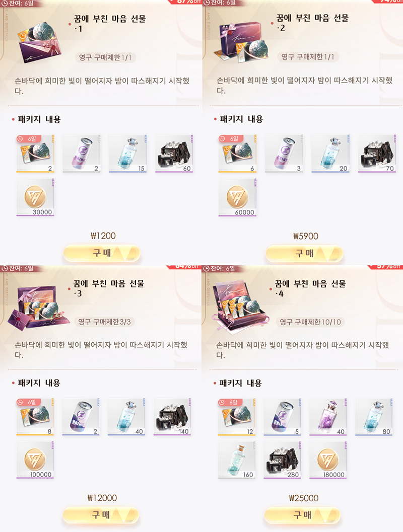Buy the ₩12000 gift package
Image resolution: width=403 pixels, height=532 pixels.
point(101,515)
